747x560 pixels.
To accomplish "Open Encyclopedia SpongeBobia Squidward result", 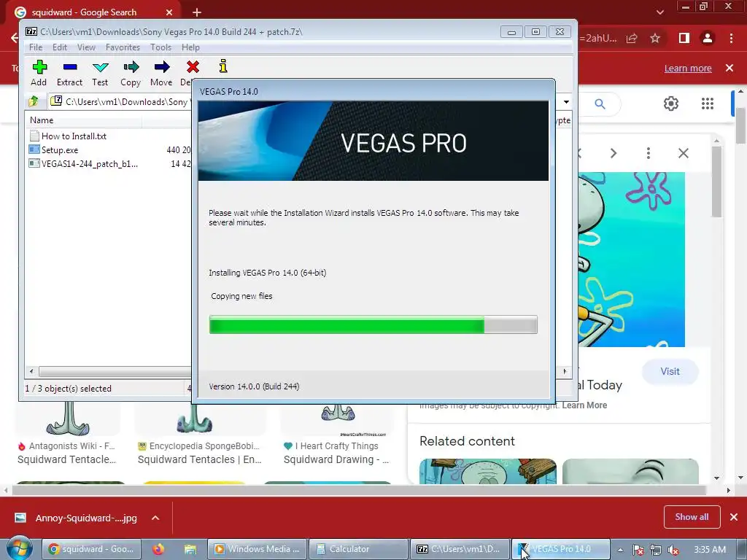I will coord(200,459).
